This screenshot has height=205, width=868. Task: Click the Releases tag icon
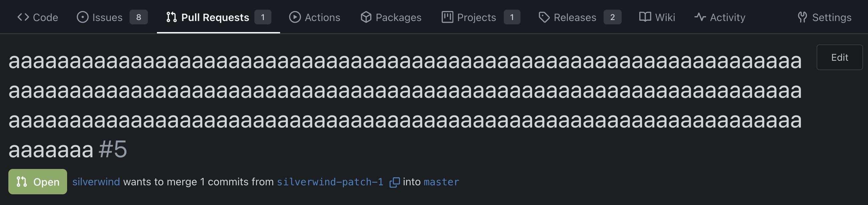544,17
